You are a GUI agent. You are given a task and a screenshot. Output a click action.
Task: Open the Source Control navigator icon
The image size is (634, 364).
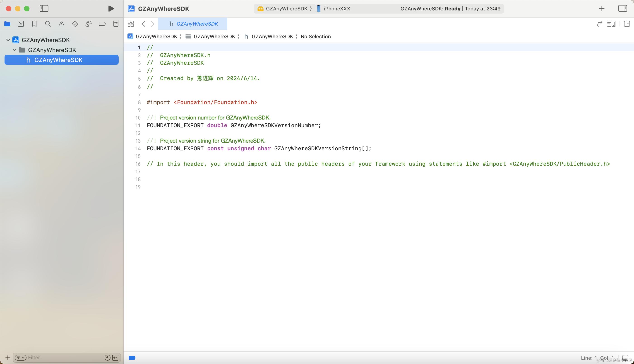pos(21,24)
